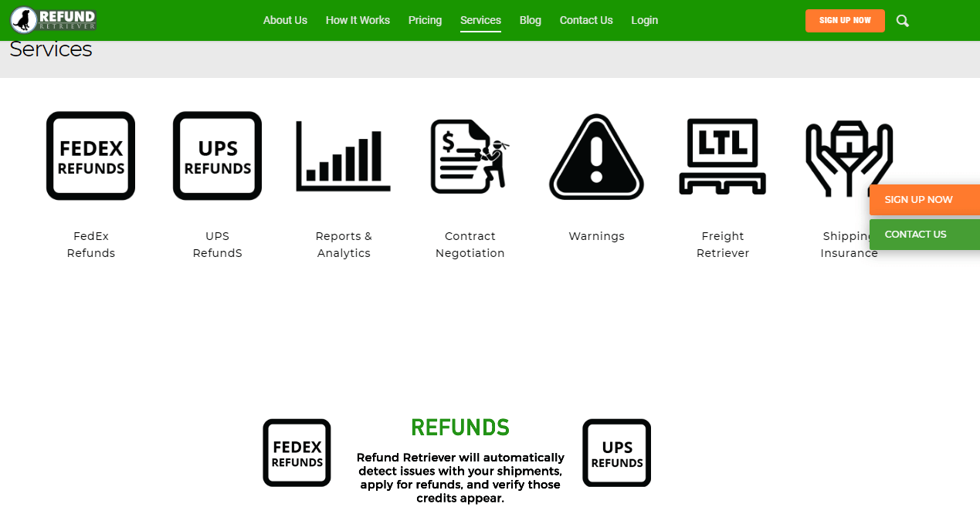Click the floating Sign Up Now side button
Screen dimensions: 980x507
click(924, 200)
